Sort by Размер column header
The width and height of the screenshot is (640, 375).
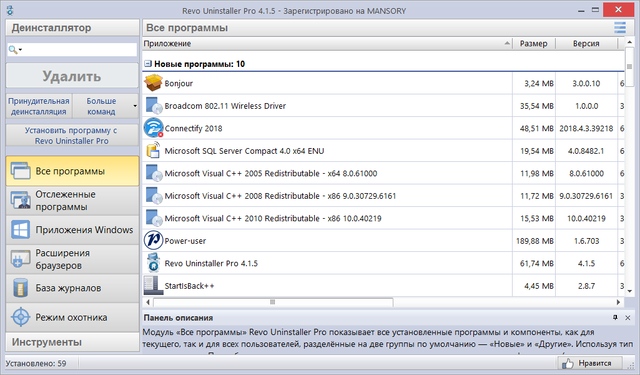(534, 43)
